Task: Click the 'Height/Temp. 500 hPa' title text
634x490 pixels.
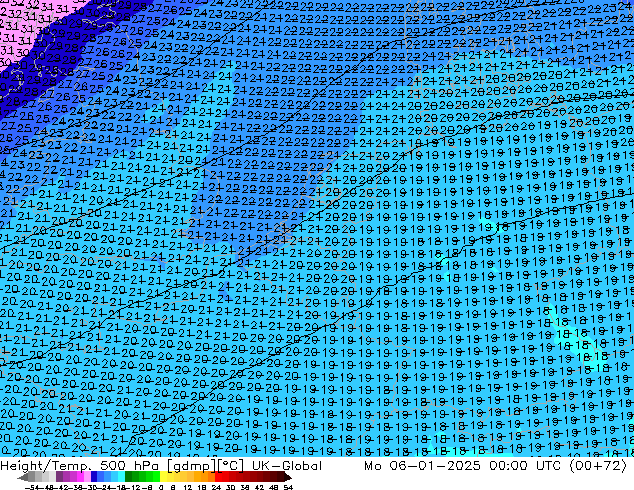Action: coord(81,466)
